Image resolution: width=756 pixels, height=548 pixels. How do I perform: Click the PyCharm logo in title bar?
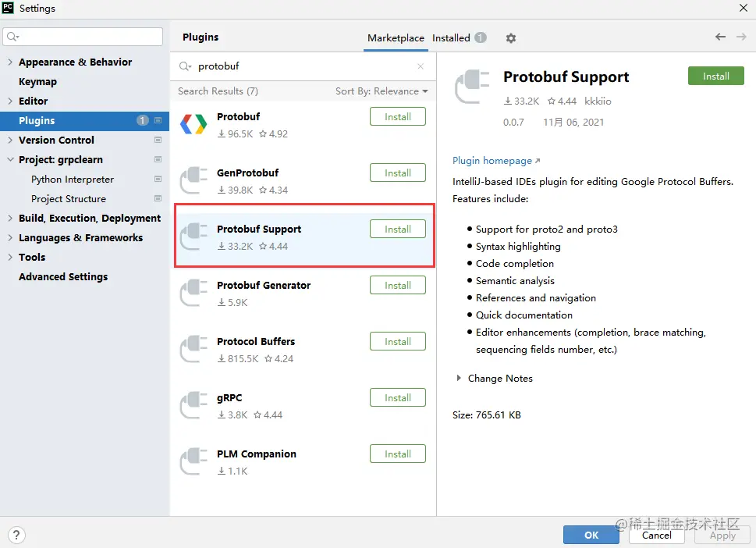coord(9,8)
